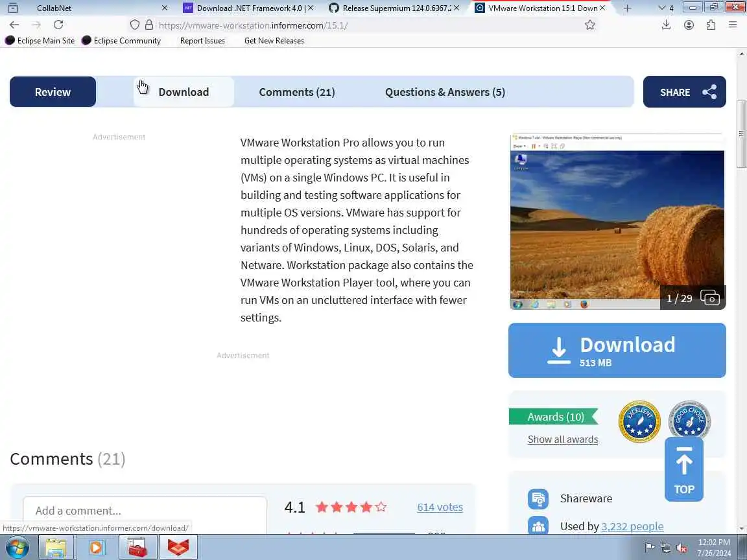Open the VMware screenshot thumbnail
Viewport: 747px width, 560px height.
(x=617, y=222)
